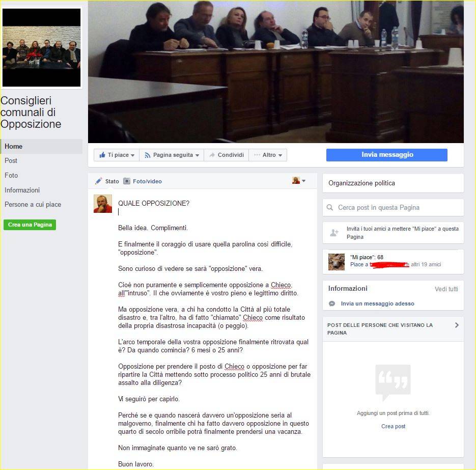Click the green Crea una Pagina button
Image resolution: width=476 pixels, height=470 pixels.
coord(30,225)
